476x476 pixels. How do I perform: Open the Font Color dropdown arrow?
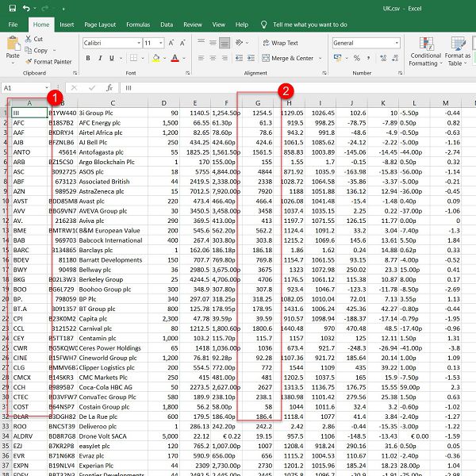click(184, 58)
